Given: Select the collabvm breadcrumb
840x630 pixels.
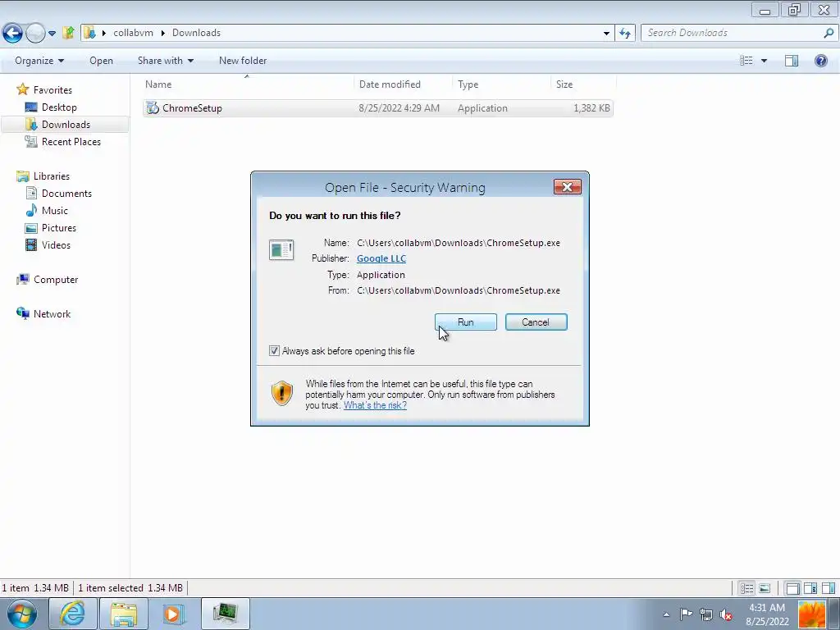Looking at the screenshot, I should [134, 33].
